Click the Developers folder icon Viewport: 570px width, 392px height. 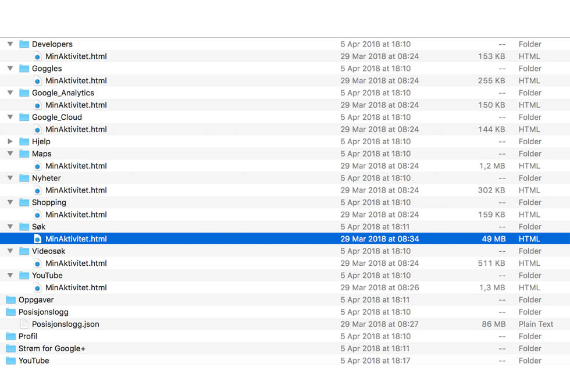(24, 44)
